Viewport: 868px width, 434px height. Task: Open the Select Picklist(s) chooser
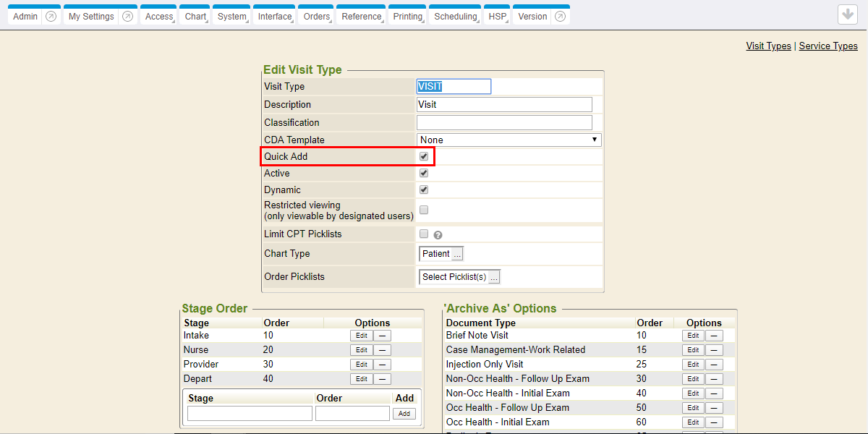[494, 277]
